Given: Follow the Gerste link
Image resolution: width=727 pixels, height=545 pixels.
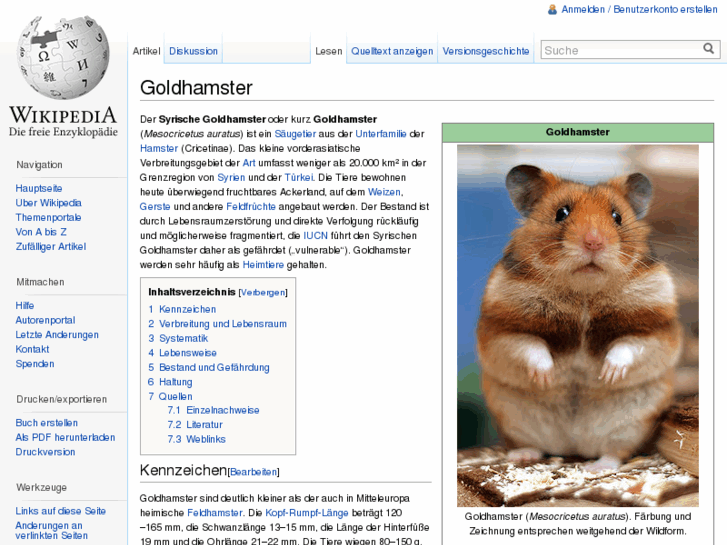Looking at the screenshot, I should pos(155,207).
